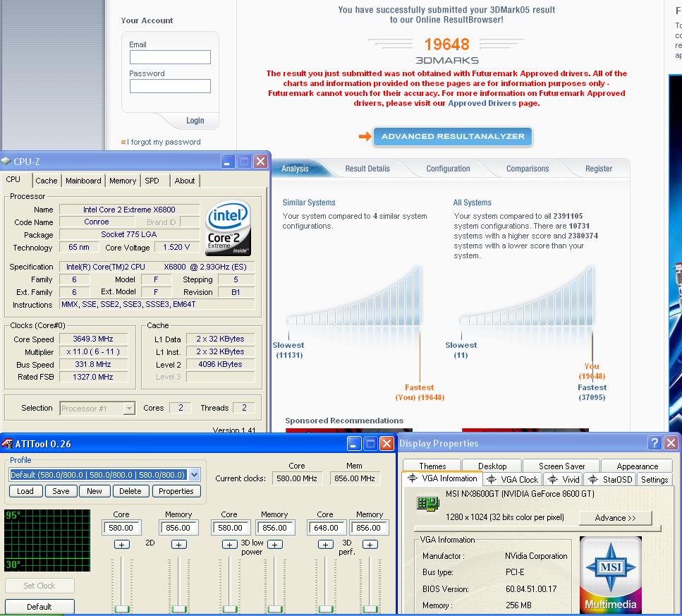Screen dimensions: 682x616
Task: Open the ATITool Profile dropdown
Action: (x=195, y=475)
